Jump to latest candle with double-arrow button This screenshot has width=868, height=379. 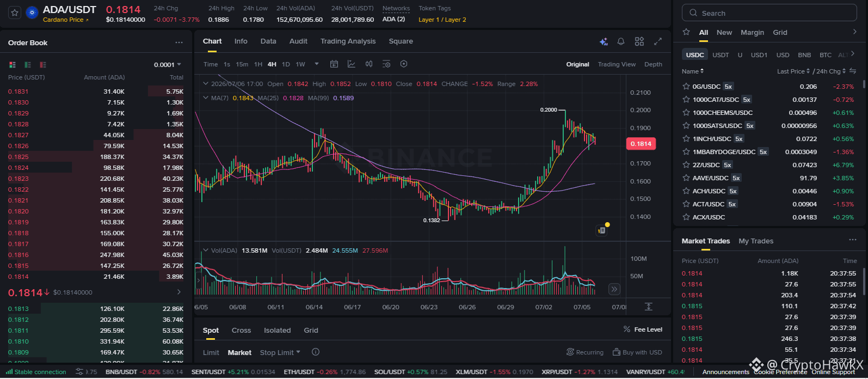pos(614,289)
